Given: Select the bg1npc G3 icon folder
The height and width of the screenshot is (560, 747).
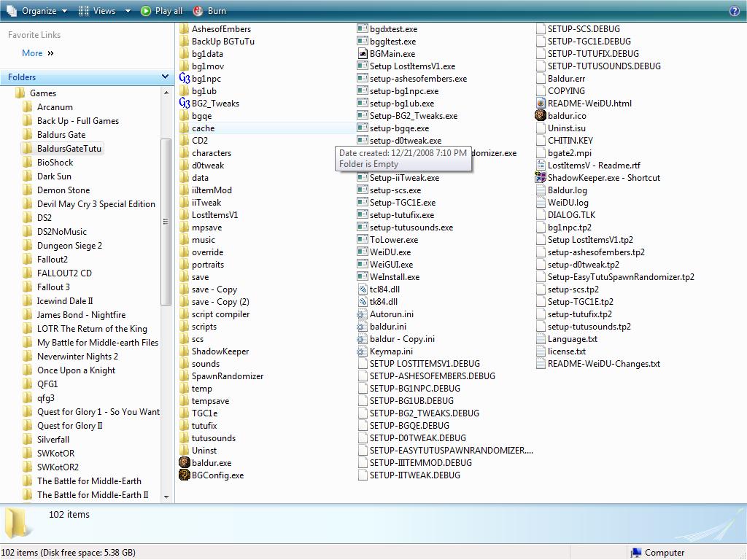Looking at the screenshot, I should (x=185, y=79).
